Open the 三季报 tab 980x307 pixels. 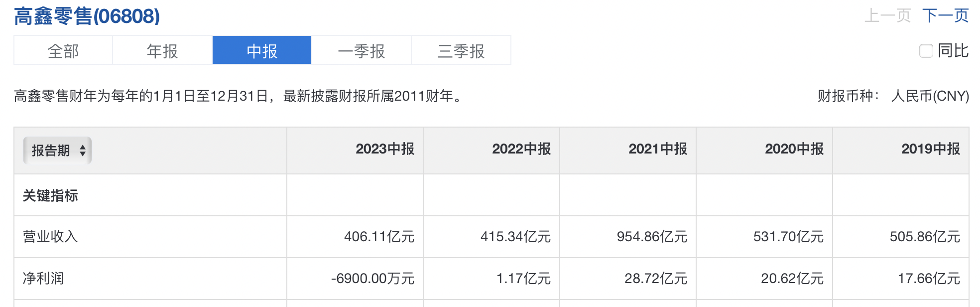point(461,51)
